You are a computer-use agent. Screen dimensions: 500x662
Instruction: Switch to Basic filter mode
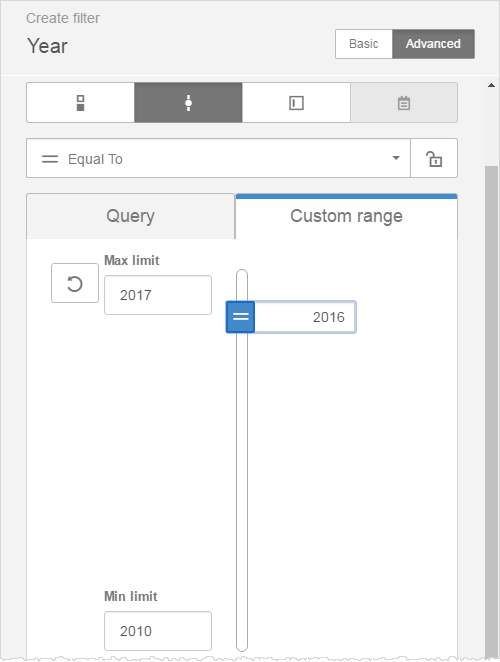(364, 44)
